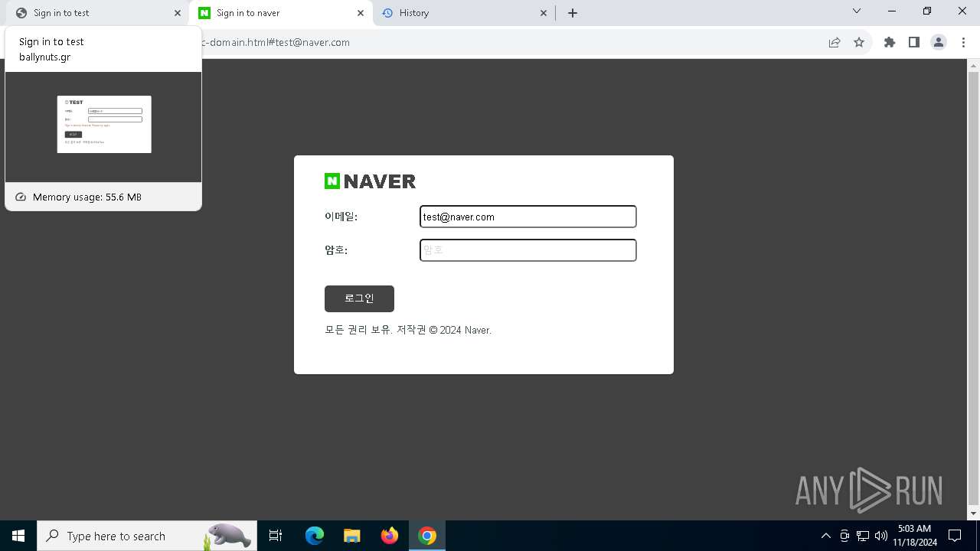
Task: Click the copyright text '© 2024 Naver.'
Action: coord(460,331)
